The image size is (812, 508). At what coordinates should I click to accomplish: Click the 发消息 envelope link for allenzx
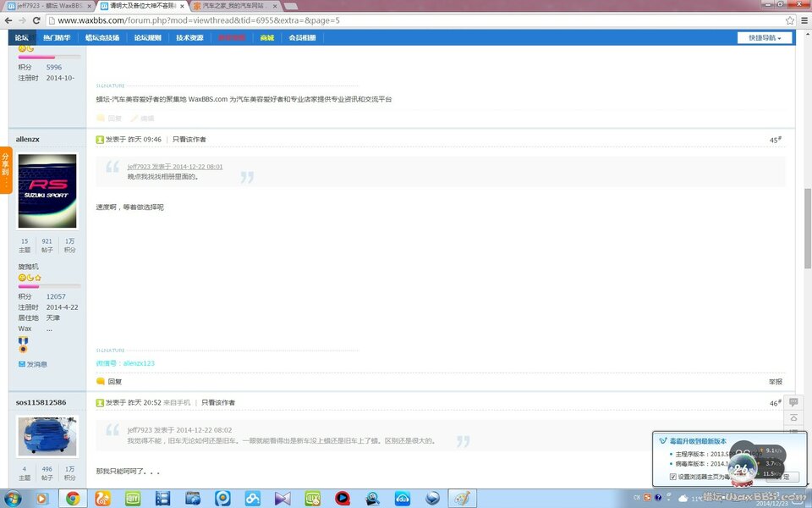(33, 364)
